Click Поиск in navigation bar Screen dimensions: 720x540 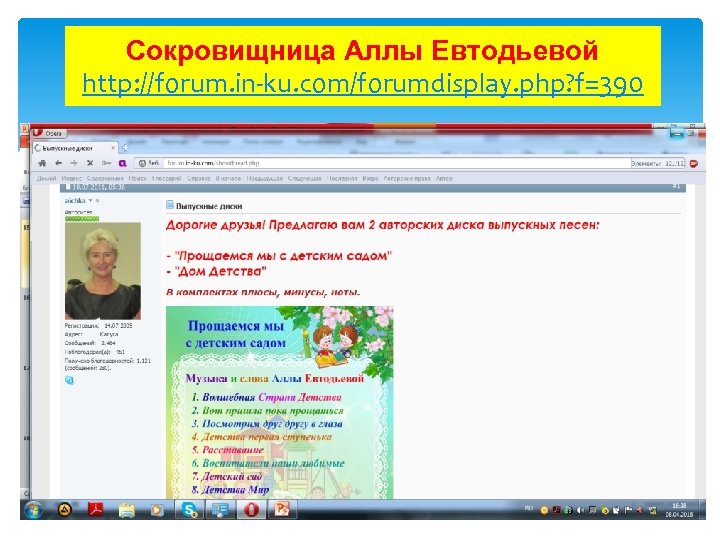(137, 178)
